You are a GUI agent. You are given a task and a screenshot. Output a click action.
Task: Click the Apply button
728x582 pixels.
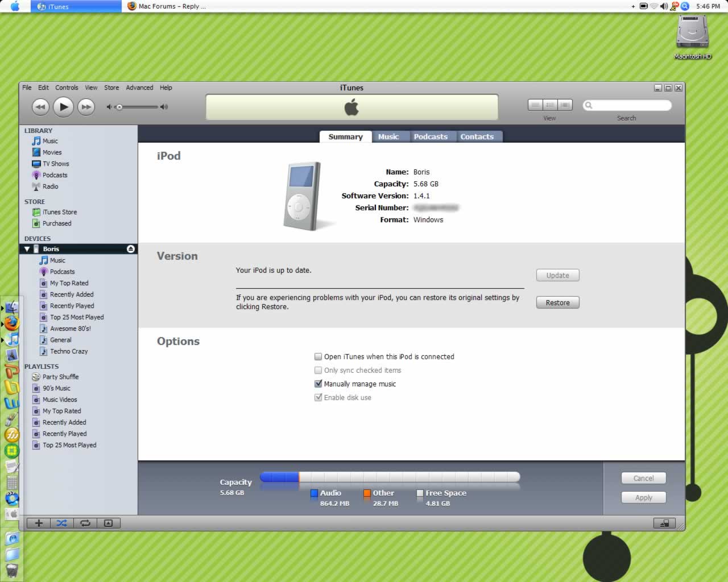tap(643, 497)
